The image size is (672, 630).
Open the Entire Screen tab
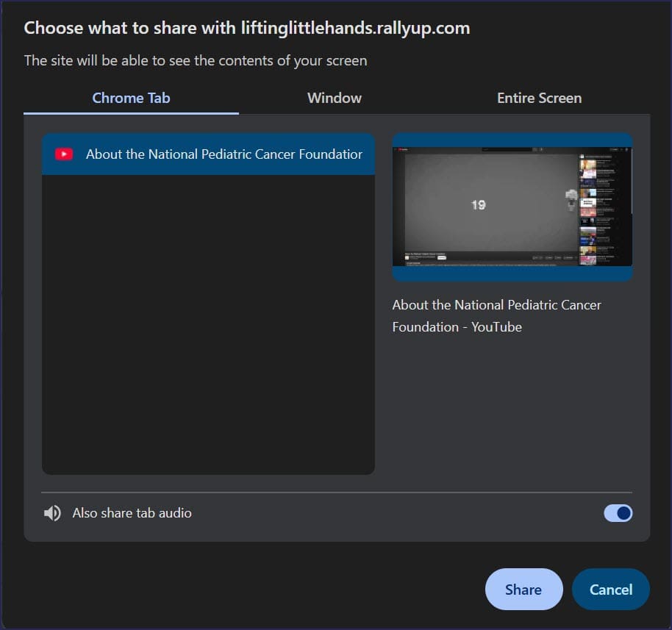click(x=539, y=97)
